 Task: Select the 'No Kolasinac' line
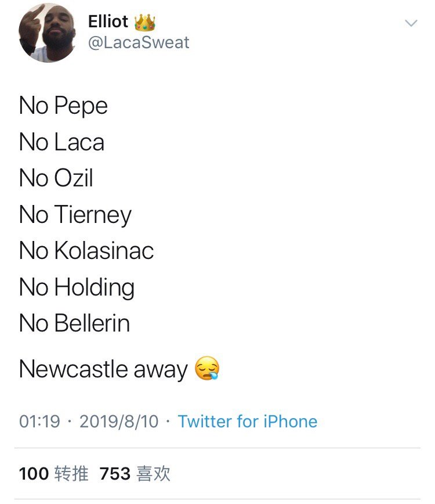pyautogui.click(x=86, y=250)
